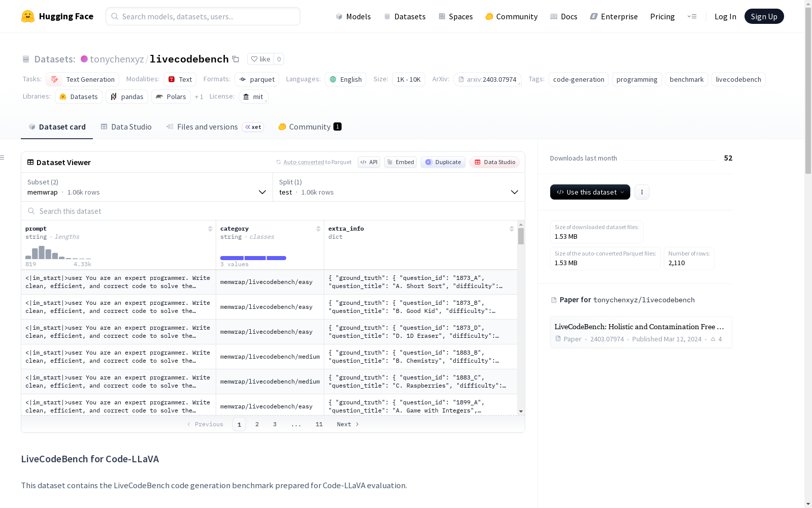Open Docs in top navigation

(x=564, y=16)
